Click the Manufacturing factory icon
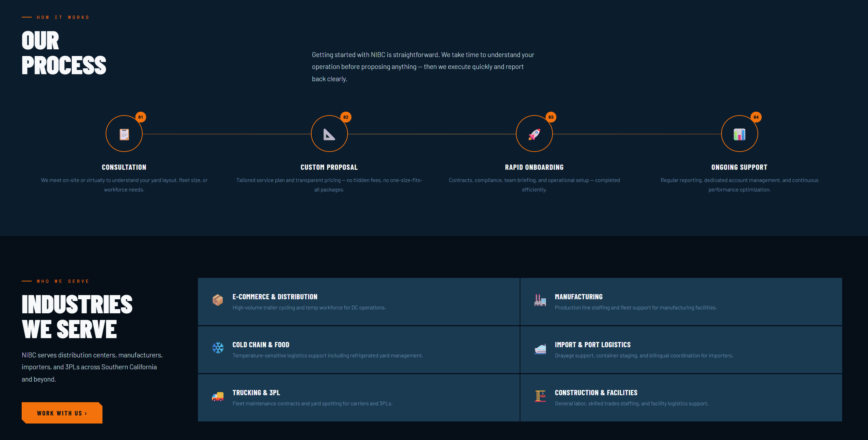 point(540,300)
